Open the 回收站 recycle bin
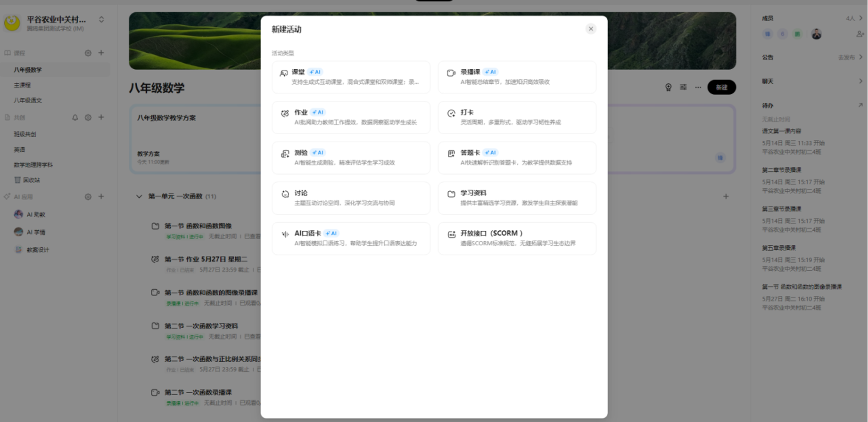Viewport: 868px width, 422px height. 31,180
